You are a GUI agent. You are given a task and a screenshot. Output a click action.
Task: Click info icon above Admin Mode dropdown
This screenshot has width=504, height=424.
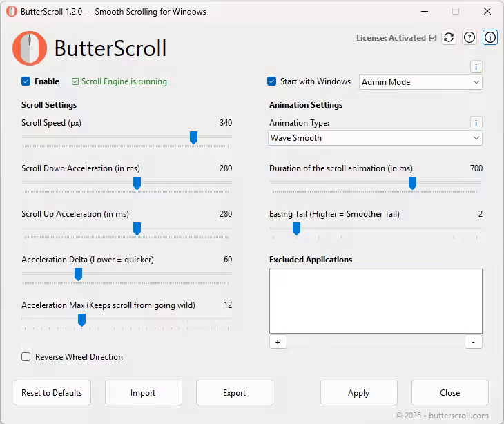click(x=476, y=67)
